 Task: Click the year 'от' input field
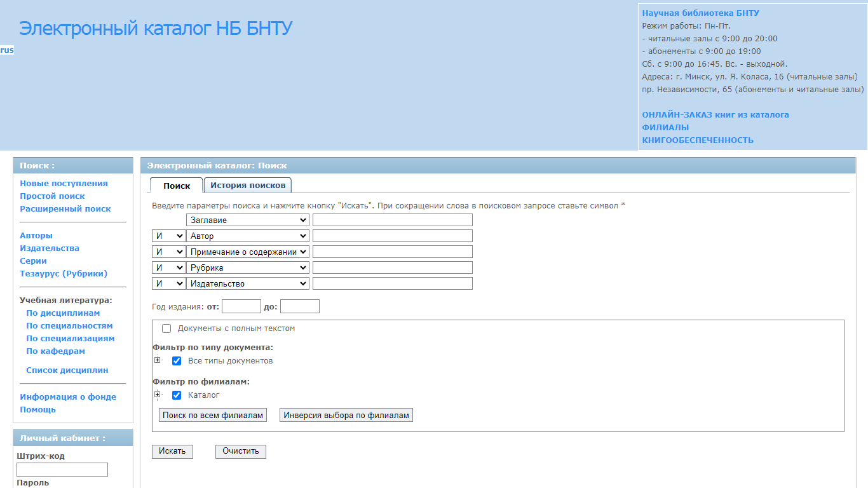241,306
